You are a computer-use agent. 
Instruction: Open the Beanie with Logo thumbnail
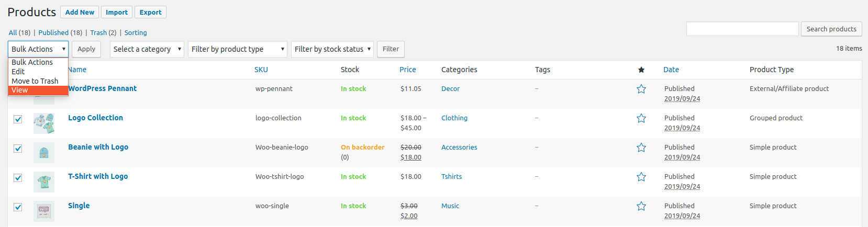click(44, 153)
